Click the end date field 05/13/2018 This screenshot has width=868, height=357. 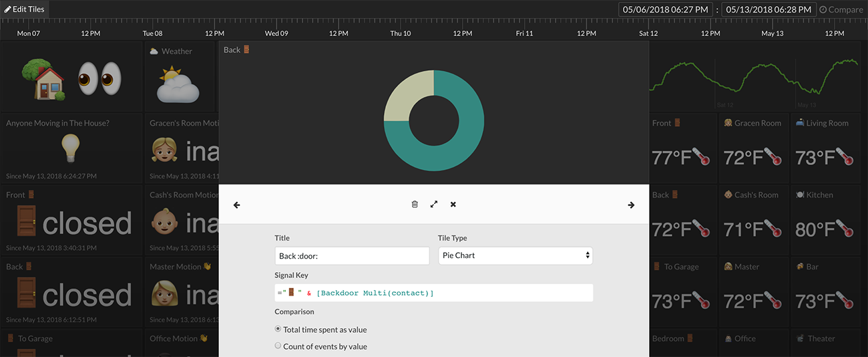point(769,9)
